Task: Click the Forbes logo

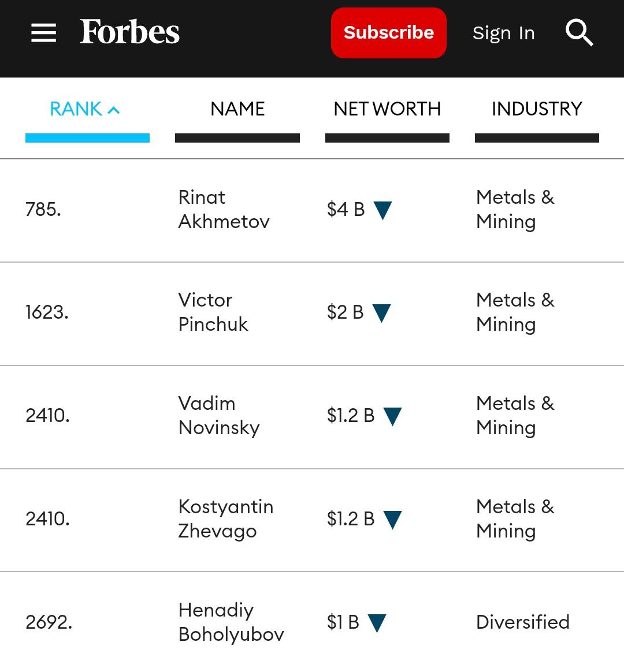Action: pos(130,32)
